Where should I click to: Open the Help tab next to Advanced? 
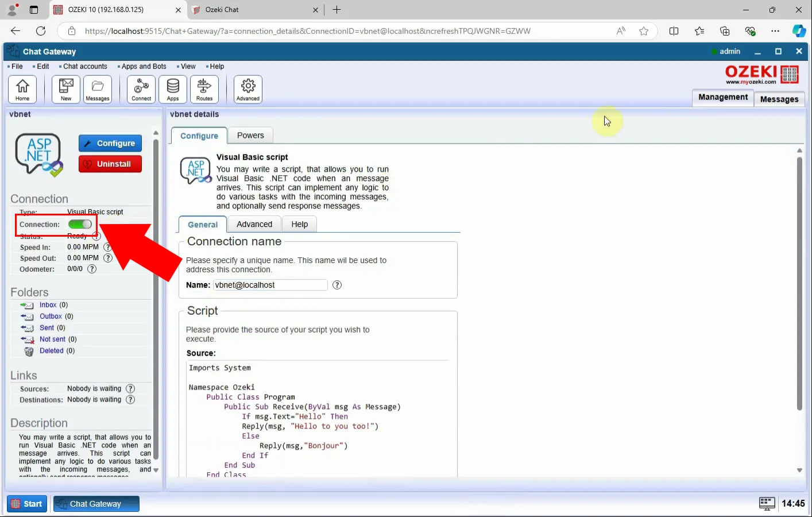pos(299,224)
